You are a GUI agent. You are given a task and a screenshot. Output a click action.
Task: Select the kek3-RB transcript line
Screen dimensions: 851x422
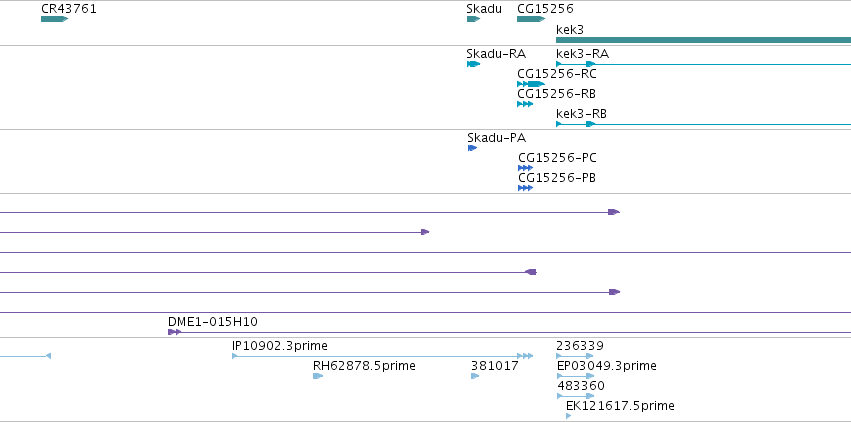coord(703,124)
